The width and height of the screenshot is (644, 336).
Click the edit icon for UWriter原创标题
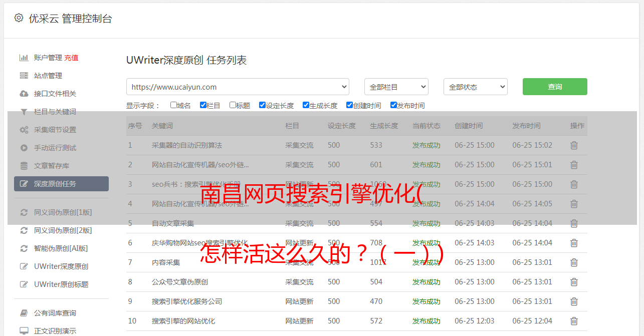coord(24,284)
